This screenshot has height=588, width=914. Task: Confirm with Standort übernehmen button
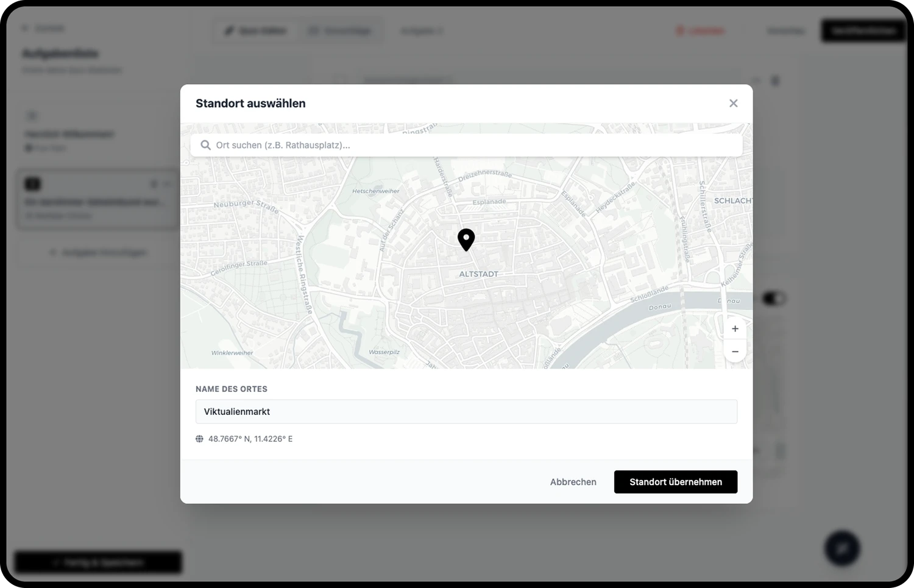point(675,482)
